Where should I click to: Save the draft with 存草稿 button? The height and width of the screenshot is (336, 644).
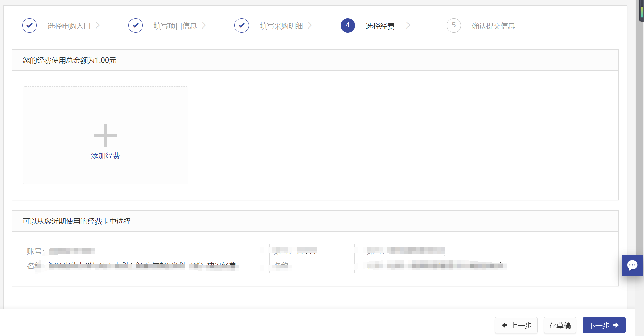(x=560, y=325)
